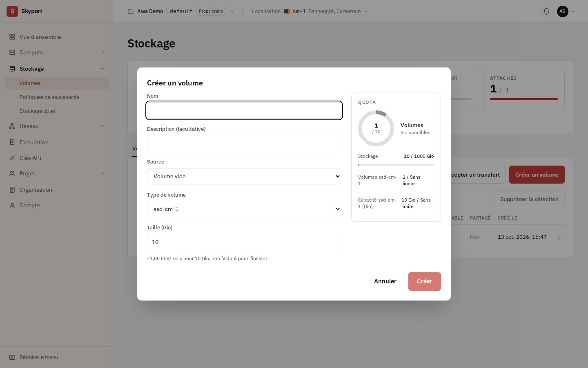
Task: Click the Facturation receipt icon
Action: pos(12,142)
